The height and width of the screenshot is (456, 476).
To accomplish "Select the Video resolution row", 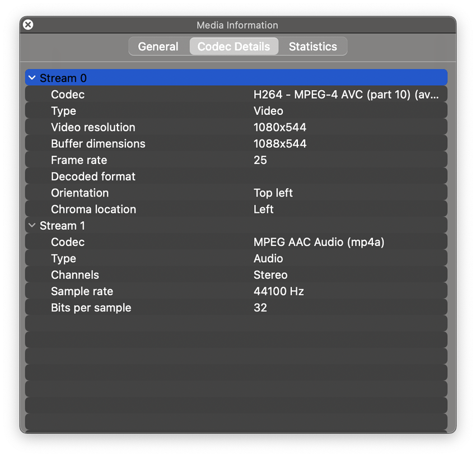I will coord(93,127).
